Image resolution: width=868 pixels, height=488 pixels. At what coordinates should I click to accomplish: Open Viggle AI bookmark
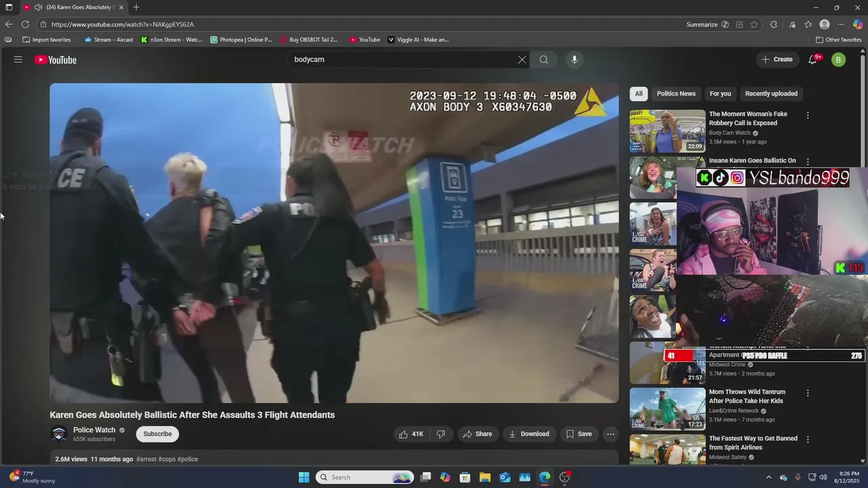click(x=418, y=40)
